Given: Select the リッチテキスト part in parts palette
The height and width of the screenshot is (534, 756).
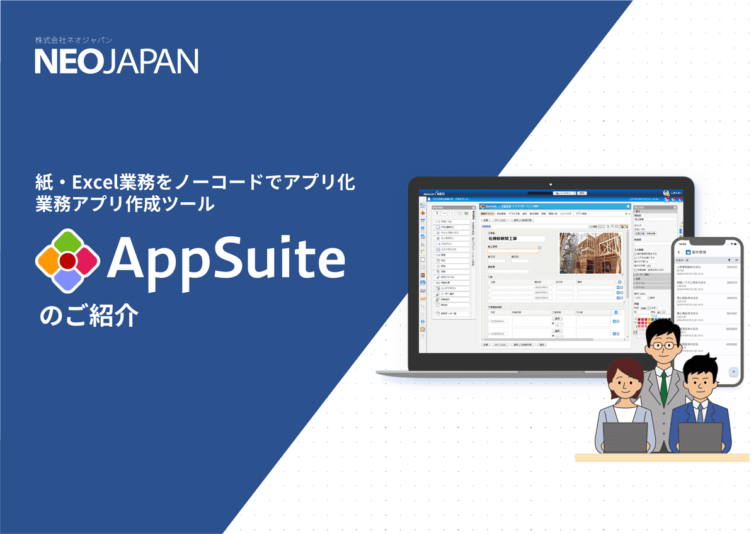Looking at the screenshot, I should [x=452, y=288].
